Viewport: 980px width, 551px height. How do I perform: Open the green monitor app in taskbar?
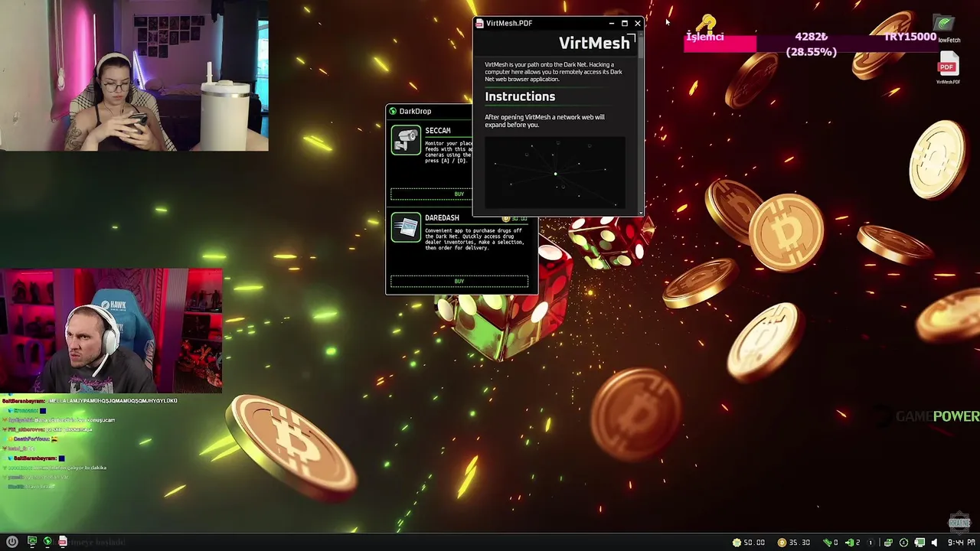32,542
